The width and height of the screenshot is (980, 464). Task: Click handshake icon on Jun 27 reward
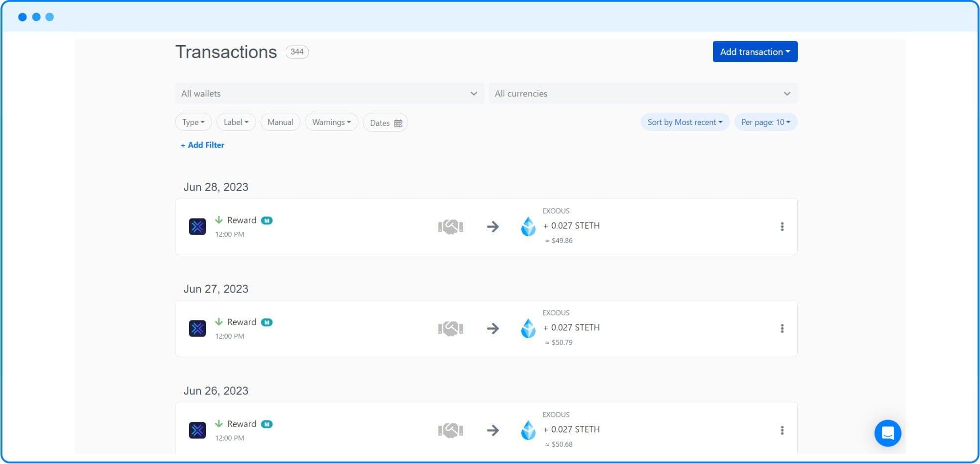pyautogui.click(x=450, y=328)
